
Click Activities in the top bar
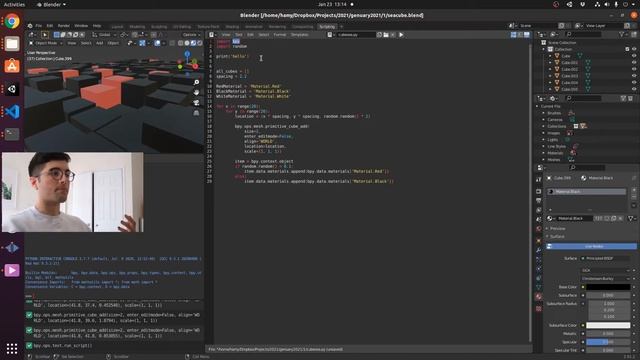tap(14, 4)
